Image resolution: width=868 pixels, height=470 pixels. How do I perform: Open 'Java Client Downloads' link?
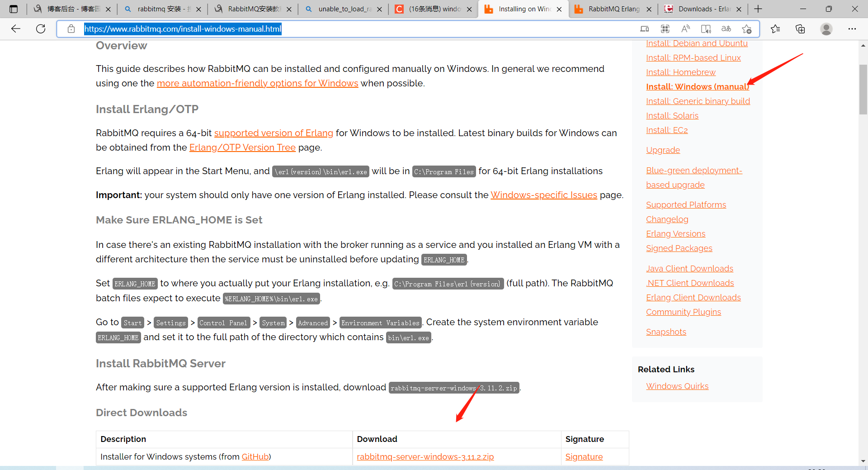tap(689, 269)
